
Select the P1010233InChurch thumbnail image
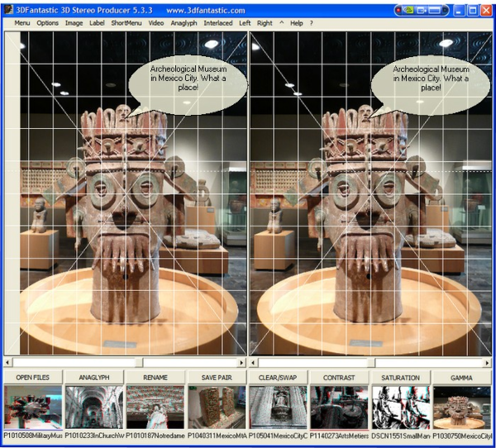pyautogui.click(x=94, y=407)
